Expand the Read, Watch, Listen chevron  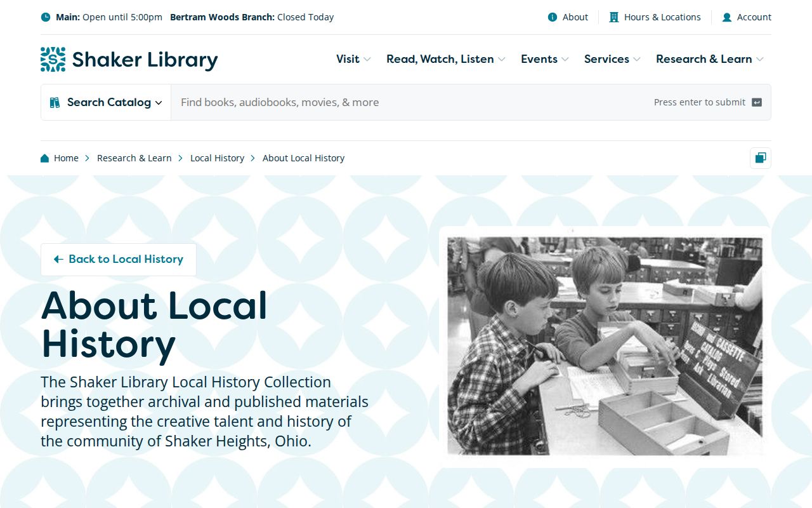pyautogui.click(x=501, y=60)
